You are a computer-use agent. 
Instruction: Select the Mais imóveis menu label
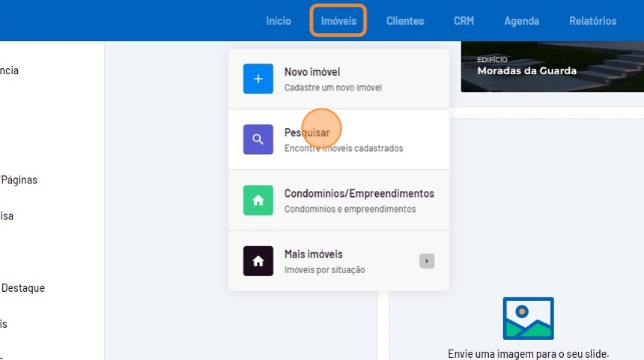(x=313, y=254)
